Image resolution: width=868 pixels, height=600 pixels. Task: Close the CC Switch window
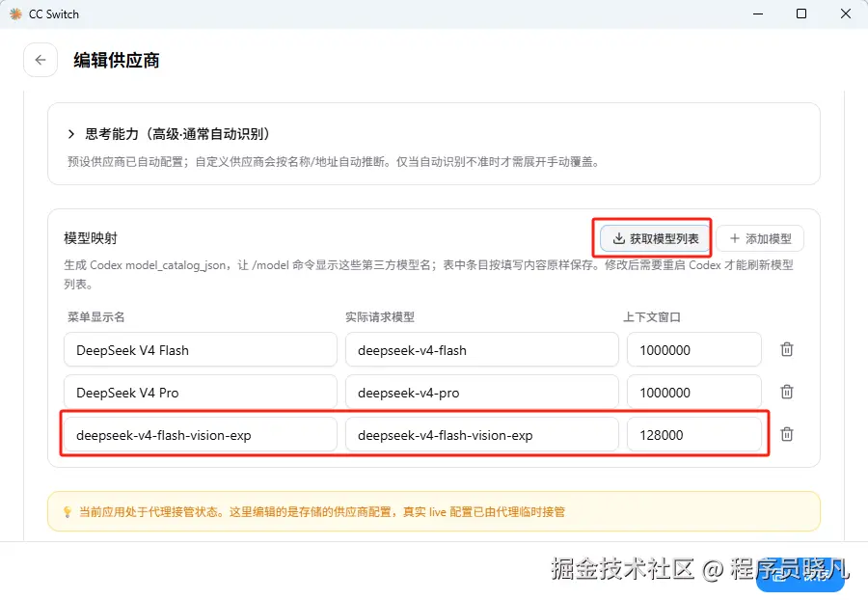[845, 14]
